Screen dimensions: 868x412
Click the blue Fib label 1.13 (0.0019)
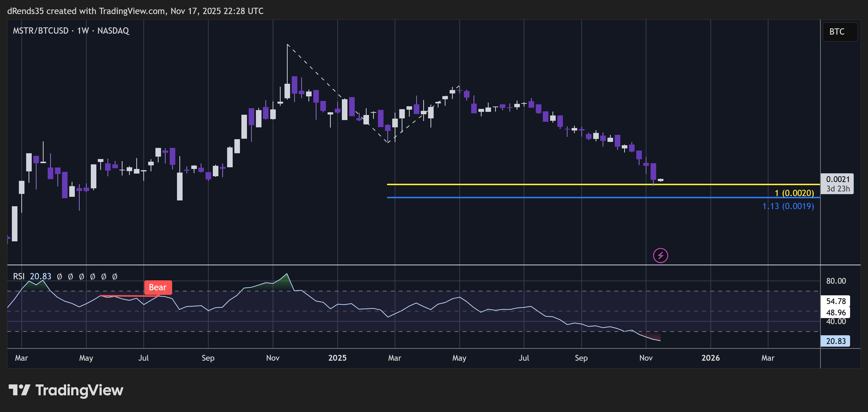788,206
